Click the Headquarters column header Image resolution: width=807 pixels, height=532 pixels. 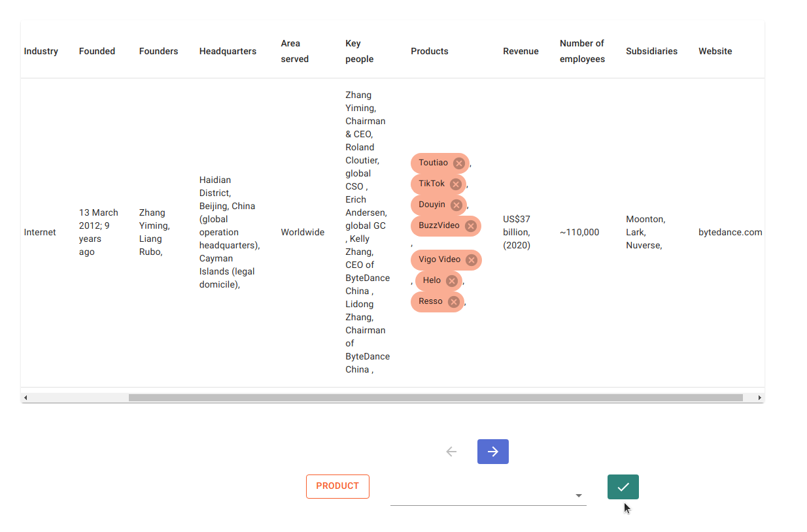[x=228, y=51]
